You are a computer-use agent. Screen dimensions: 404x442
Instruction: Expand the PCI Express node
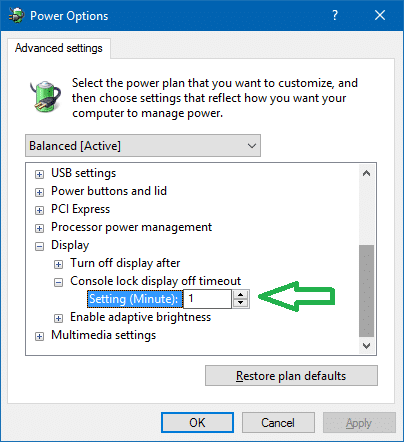[39, 210]
